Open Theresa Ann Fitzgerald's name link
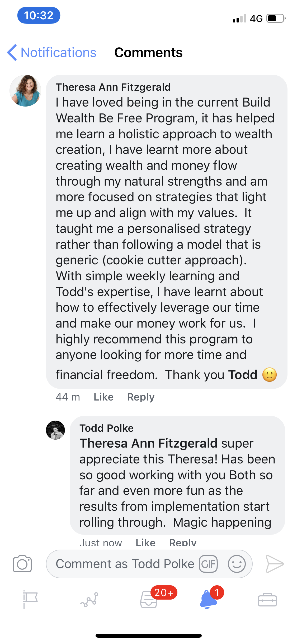Image resolution: width=297 pixels, height=644 pixels. point(113,87)
